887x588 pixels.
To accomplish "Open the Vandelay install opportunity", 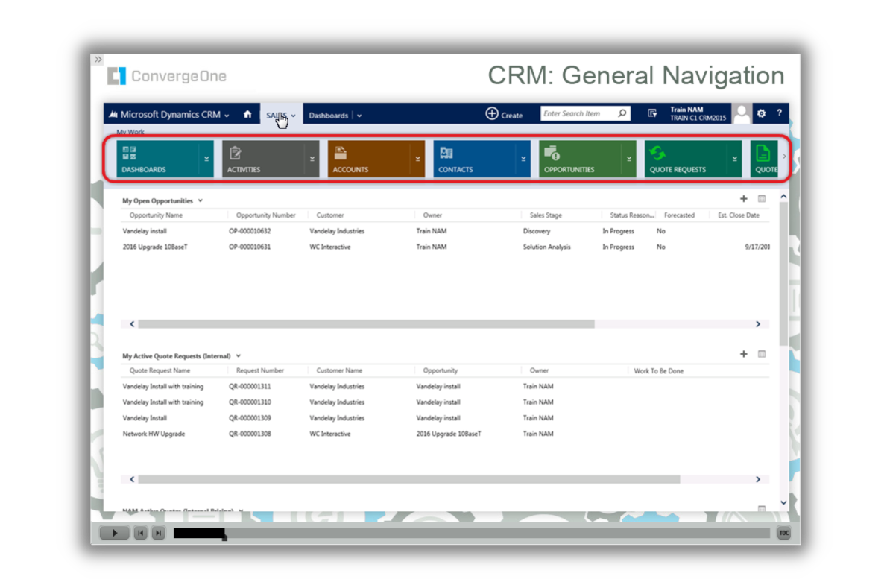I will (145, 231).
